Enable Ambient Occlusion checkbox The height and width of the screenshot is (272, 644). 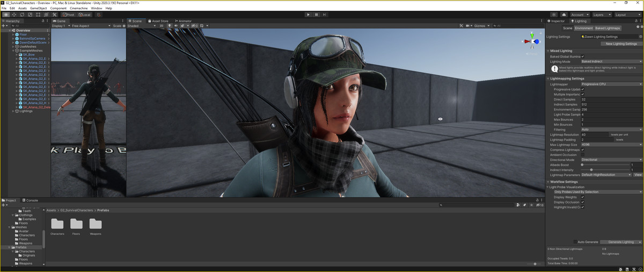583,155
